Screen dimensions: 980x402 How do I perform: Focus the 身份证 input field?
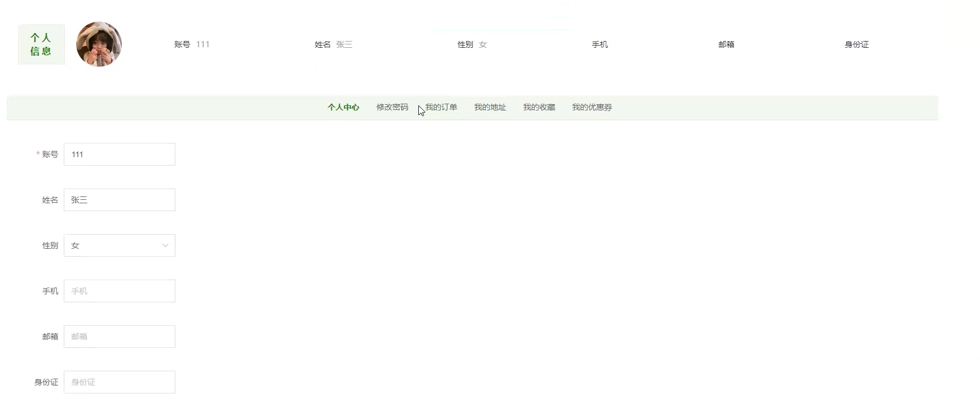[x=120, y=382]
